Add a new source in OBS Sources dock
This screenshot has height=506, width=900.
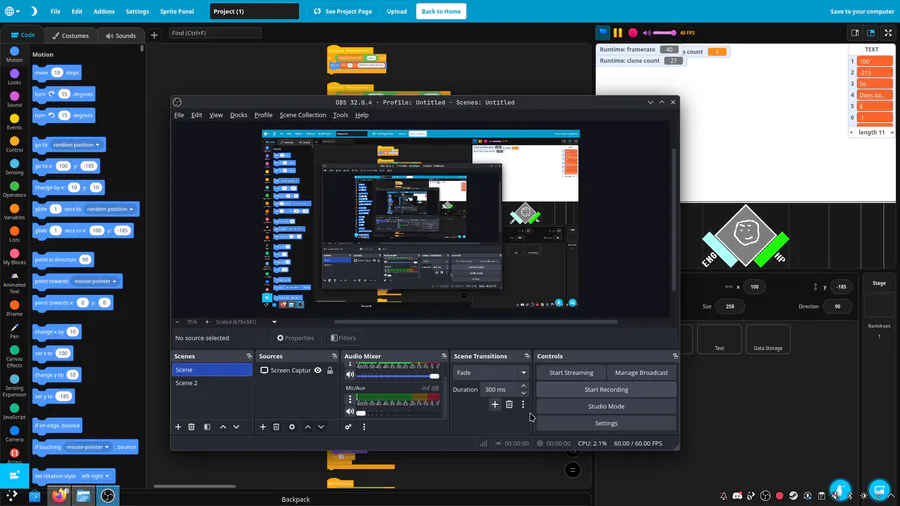pyautogui.click(x=263, y=427)
